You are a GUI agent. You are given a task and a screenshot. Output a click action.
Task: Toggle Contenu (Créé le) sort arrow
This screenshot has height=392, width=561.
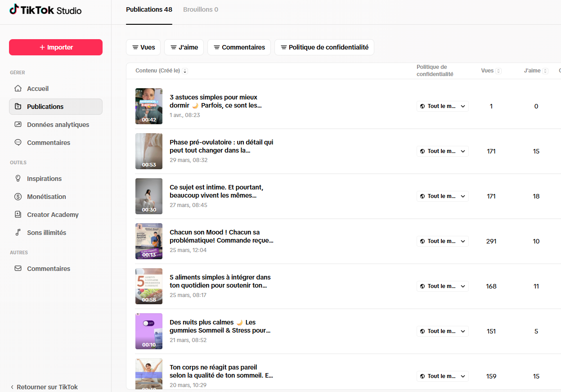pyautogui.click(x=185, y=71)
